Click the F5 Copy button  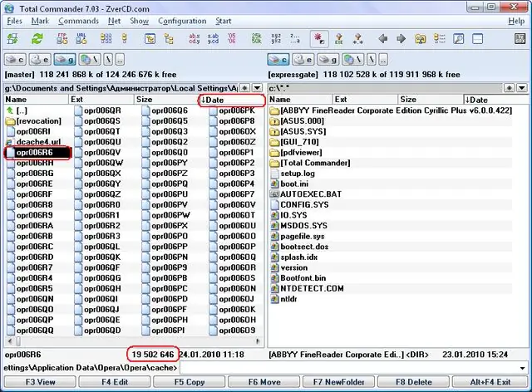click(x=190, y=382)
